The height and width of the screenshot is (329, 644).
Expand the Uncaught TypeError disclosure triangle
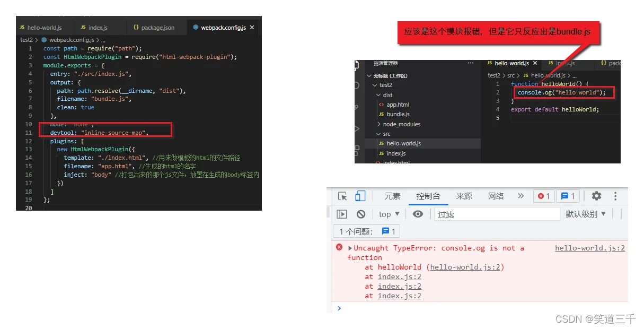point(350,248)
